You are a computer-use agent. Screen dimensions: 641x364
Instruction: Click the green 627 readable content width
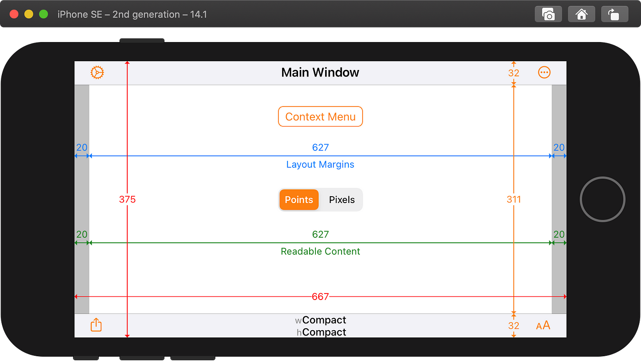(x=320, y=234)
